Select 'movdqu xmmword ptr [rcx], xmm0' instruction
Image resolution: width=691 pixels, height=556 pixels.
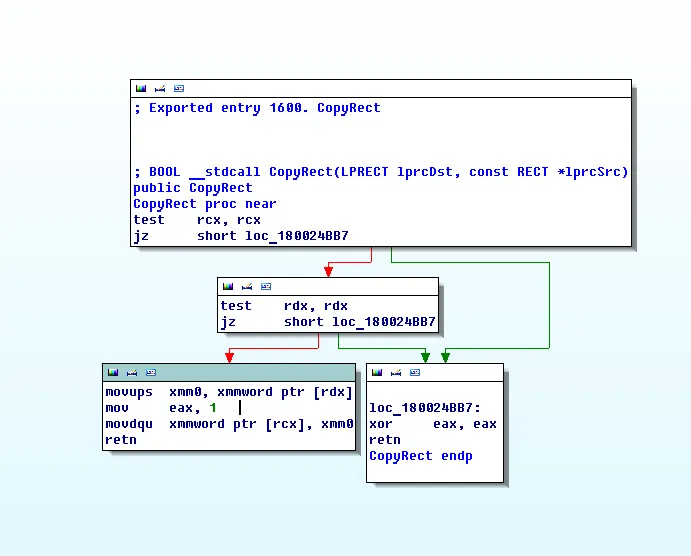coord(229,424)
